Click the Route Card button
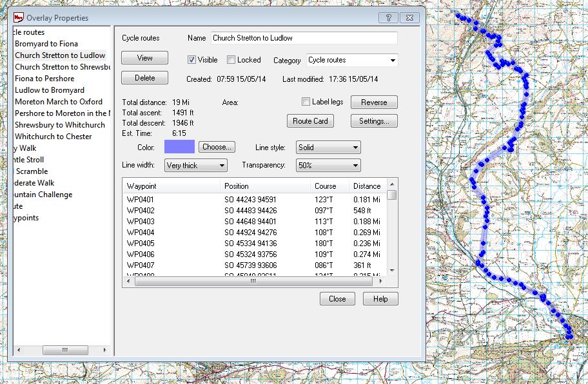This screenshot has height=384, width=588. pyautogui.click(x=310, y=120)
